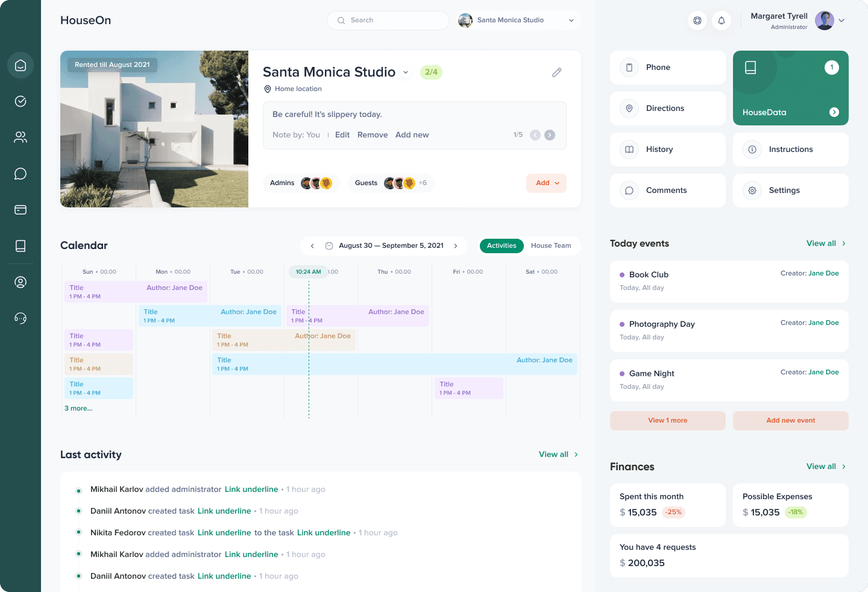Click Margaret Tyrell's avatar

825,20
